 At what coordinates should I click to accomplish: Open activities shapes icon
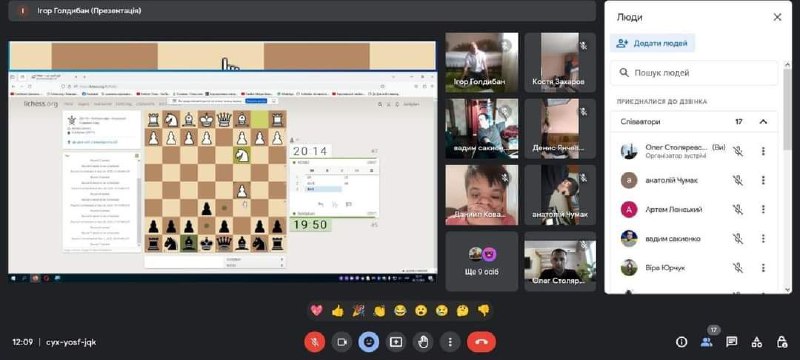pyautogui.click(x=757, y=342)
